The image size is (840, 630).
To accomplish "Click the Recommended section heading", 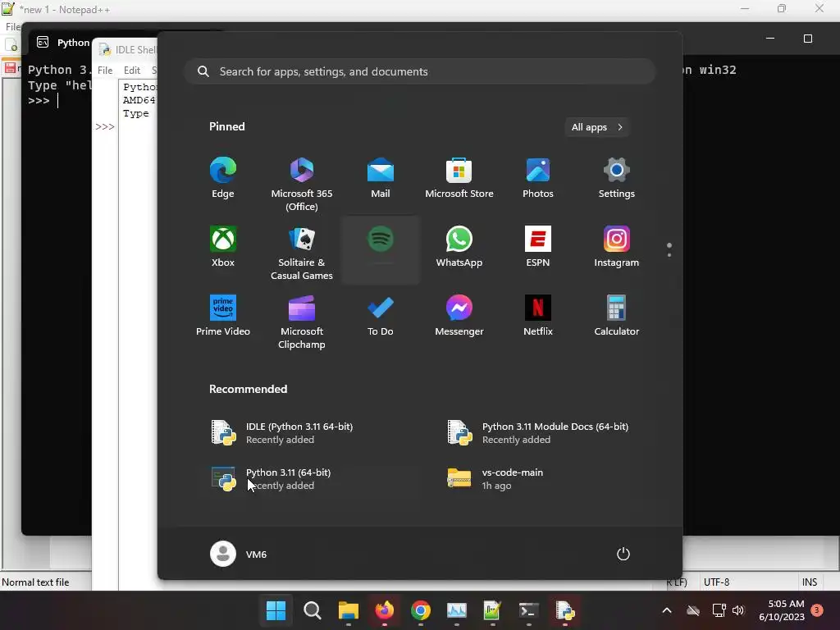I will (x=248, y=389).
